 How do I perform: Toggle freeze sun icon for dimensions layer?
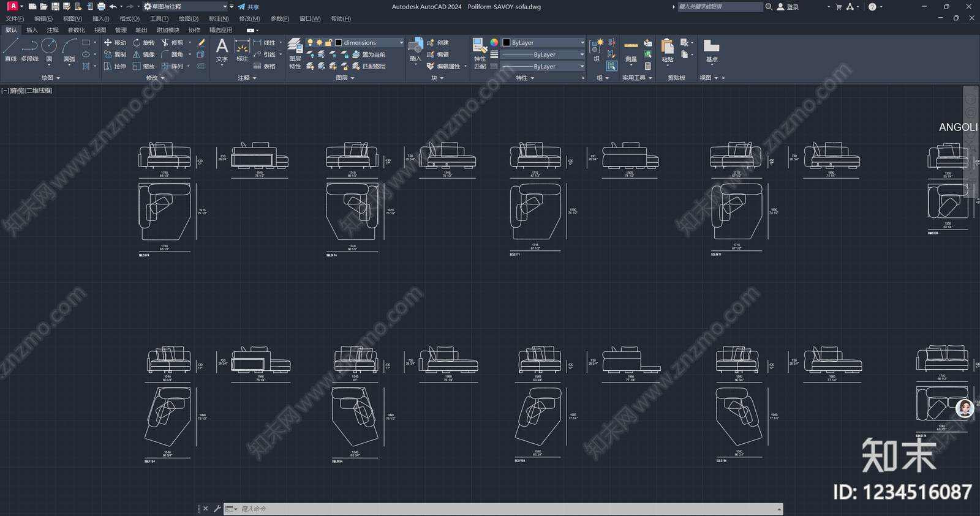coord(319,42)
